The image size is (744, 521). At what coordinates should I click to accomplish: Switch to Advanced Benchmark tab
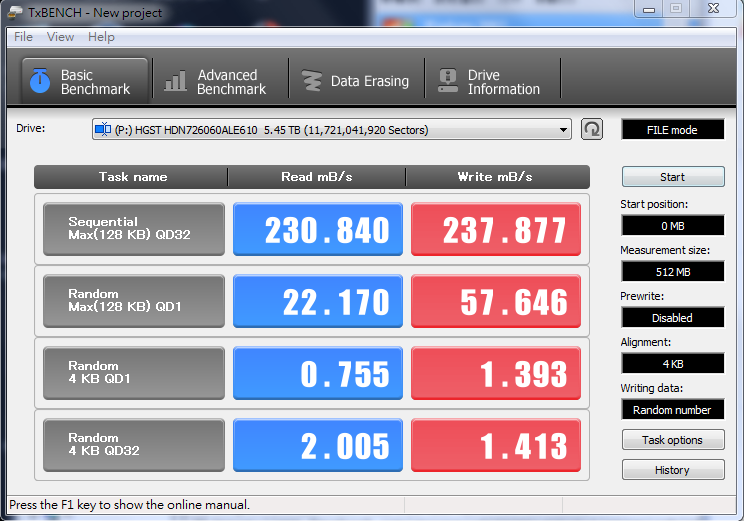(x=221, y=81)
